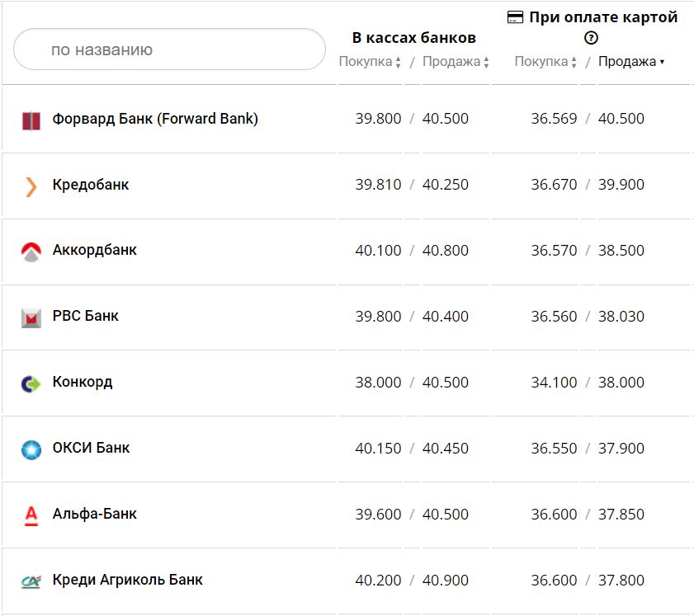694x616 pixels.
Task: Click the ОКСИ Банк blue logo
Action: pyautogui.click(x=31, y=449)
